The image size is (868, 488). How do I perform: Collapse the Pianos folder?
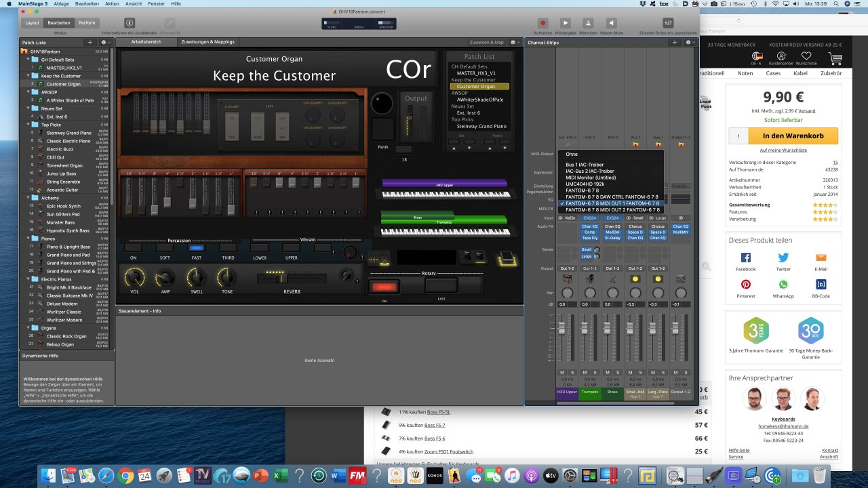28,239
